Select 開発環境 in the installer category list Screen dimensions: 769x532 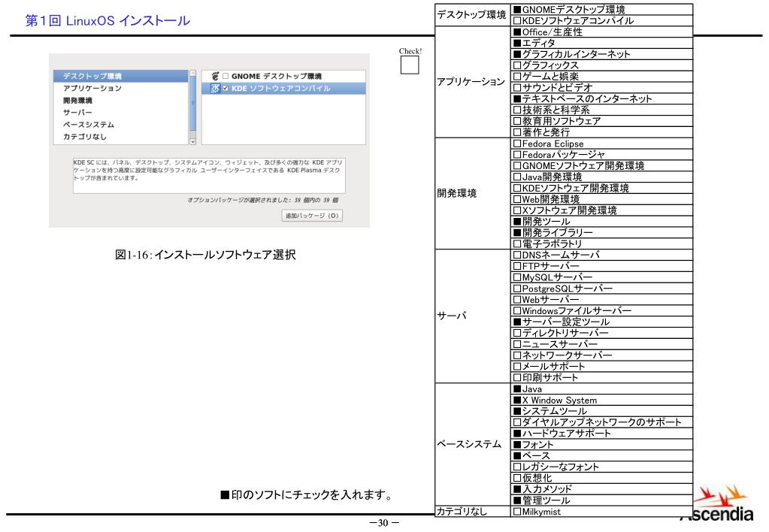point(120,101)
